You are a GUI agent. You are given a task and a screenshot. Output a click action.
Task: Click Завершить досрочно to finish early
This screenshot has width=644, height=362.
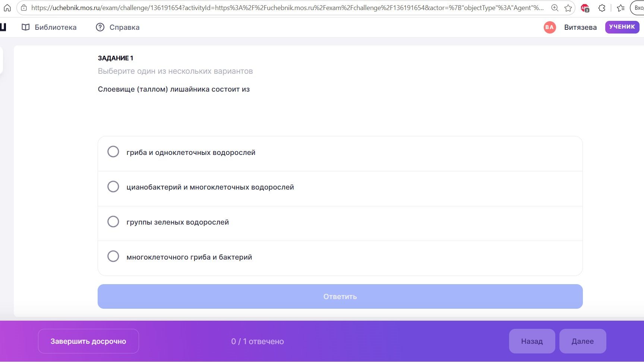88,341
